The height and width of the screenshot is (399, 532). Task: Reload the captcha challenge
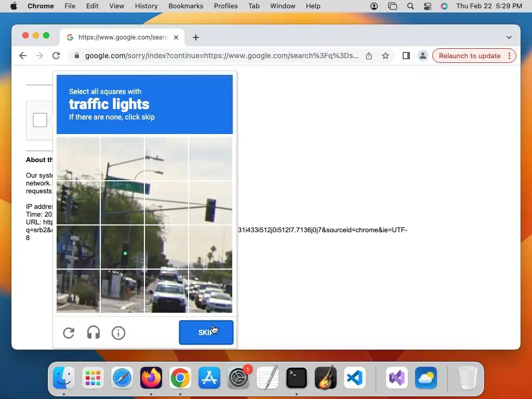click(x=69, y=333)
